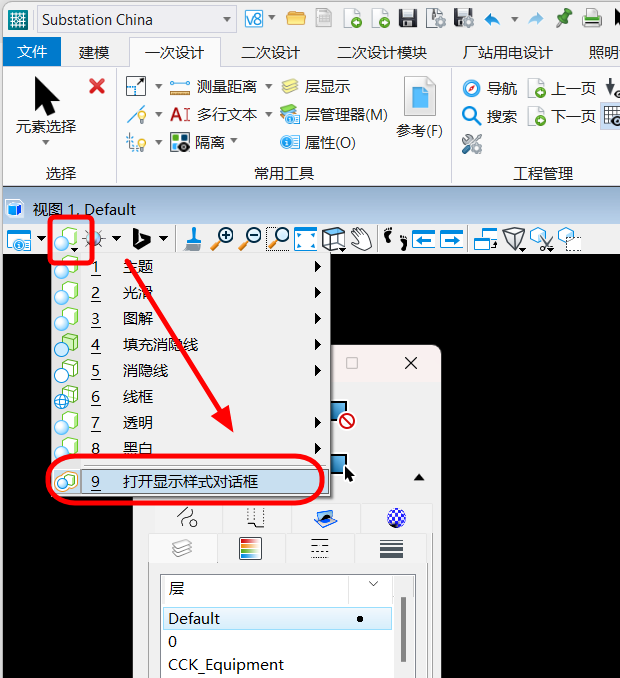Click the green pushpin icon

tap(564, 19)
